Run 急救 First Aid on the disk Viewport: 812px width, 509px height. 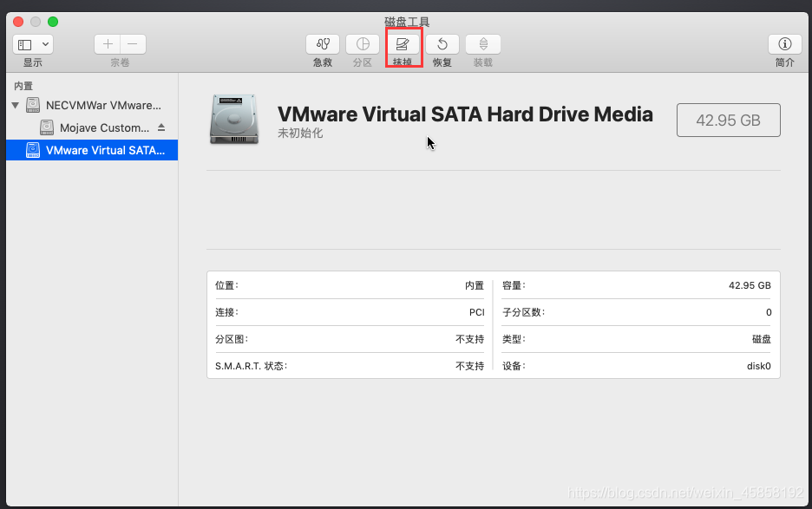pyautogui.click(x=323, y=44)
